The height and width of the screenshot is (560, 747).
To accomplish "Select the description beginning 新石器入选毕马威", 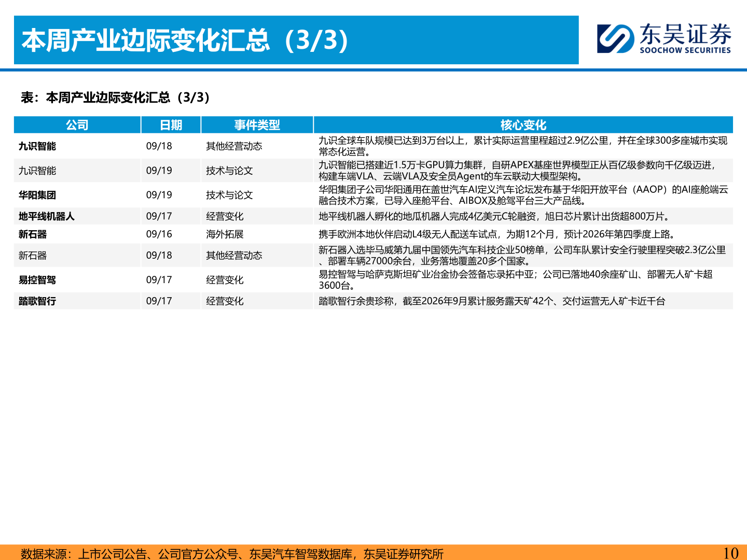I will point(522,256).
